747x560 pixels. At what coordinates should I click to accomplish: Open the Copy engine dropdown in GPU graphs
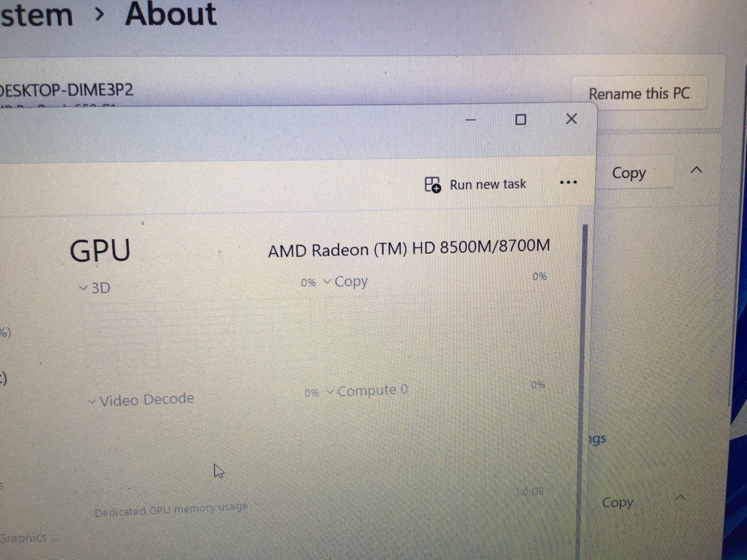pyautogui.click(x=345, y=281)
